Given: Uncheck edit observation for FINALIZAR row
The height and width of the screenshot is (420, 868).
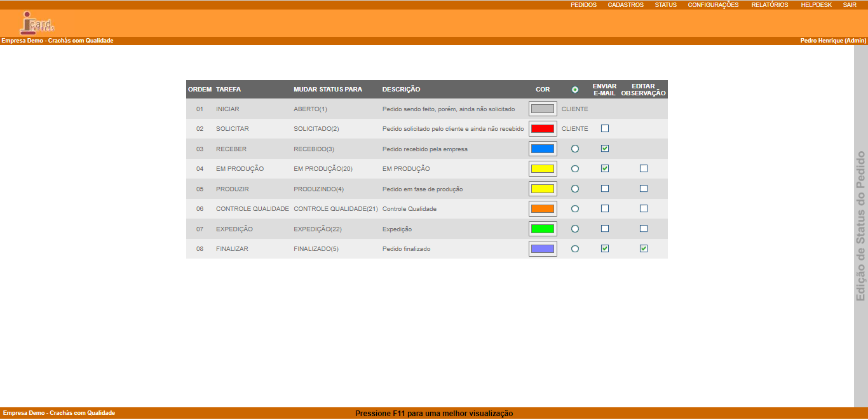Looking at the screenshot, I should coord(644,248).
